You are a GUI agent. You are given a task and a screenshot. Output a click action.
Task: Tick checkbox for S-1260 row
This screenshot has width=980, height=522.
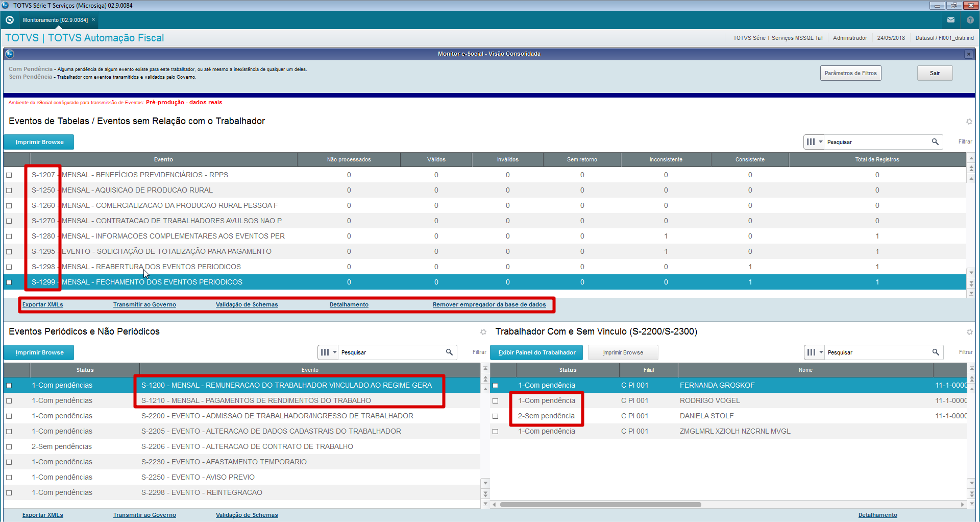click(x=9, y=206)
